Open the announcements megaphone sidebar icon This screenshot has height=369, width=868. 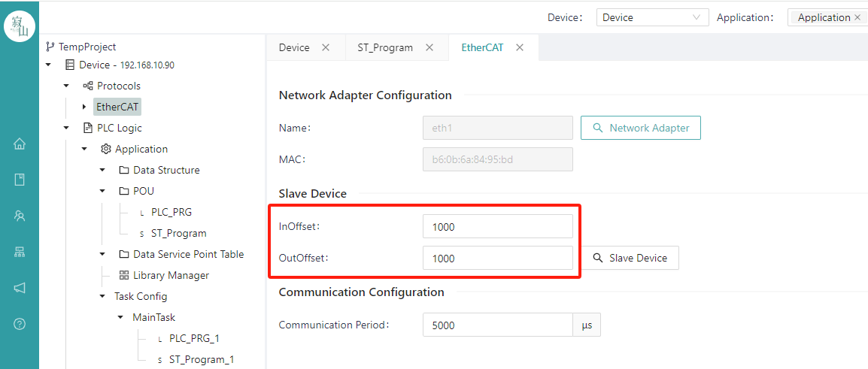coord(20,288)
